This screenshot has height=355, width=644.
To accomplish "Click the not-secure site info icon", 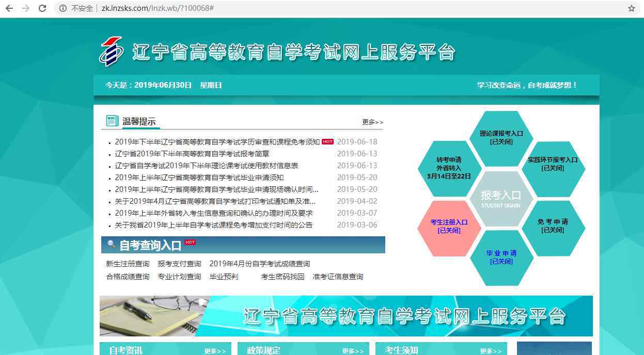I will tap(63, 8).
